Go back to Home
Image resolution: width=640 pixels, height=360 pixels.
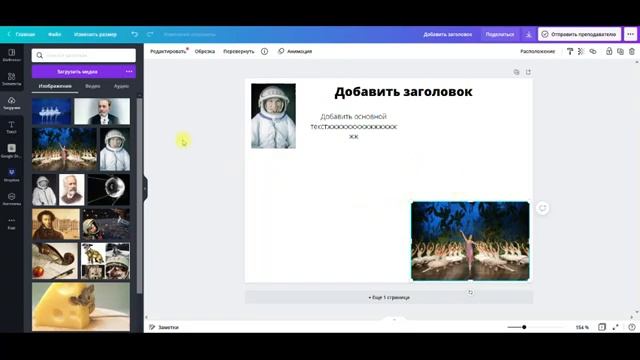(x=21, y=34)
